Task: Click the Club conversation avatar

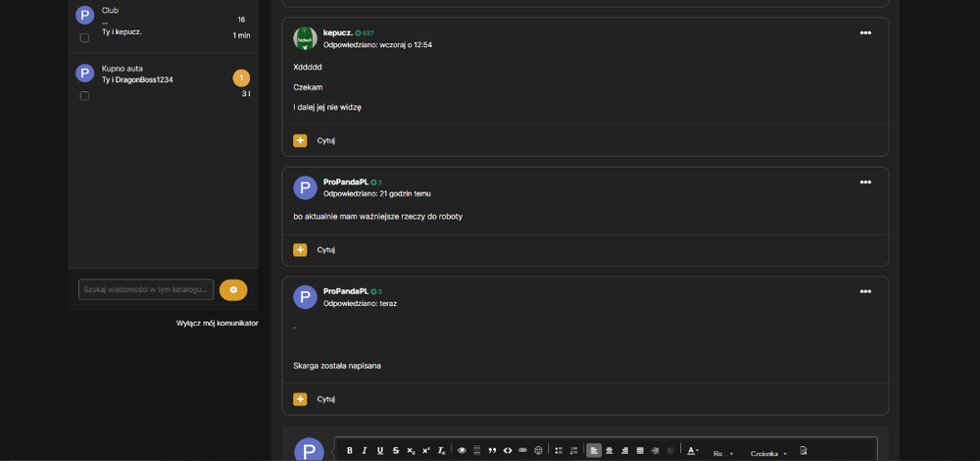Action: point(84,15)
